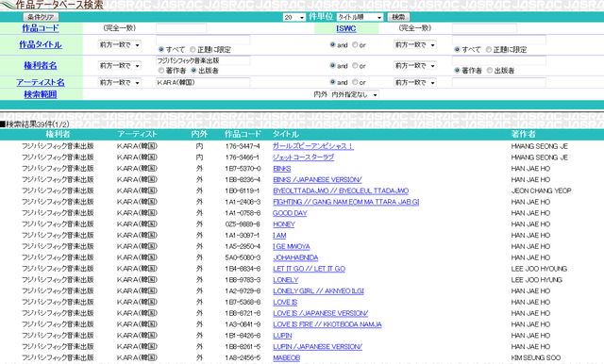Select 'or' radio in 作品タイトル row
This screenshot has width=604, height=364.
click(355, 44)
